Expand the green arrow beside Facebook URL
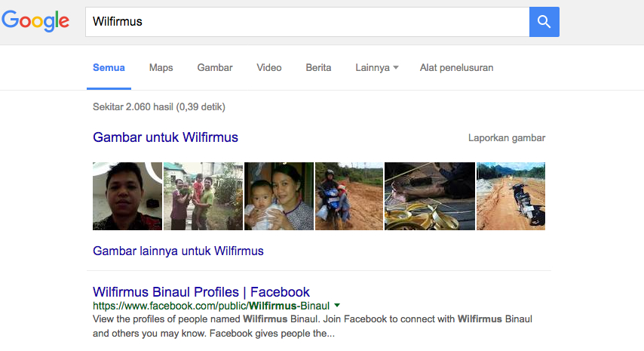644x351 pixels. [337, 306]
